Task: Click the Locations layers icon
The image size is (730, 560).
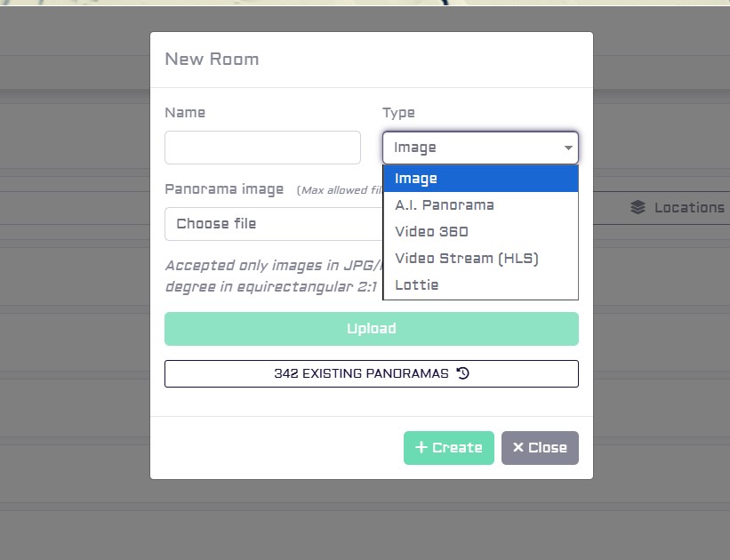Action: [x=638, y=207]
